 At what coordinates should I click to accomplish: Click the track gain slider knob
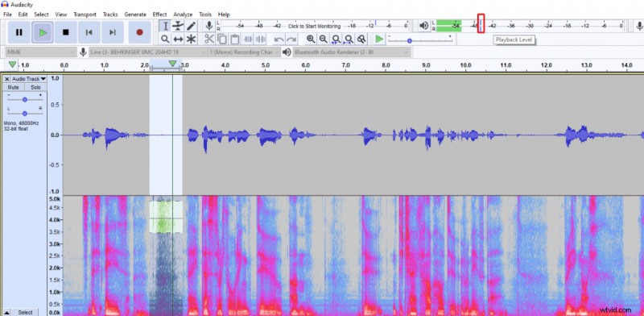[x=25, y=100]
